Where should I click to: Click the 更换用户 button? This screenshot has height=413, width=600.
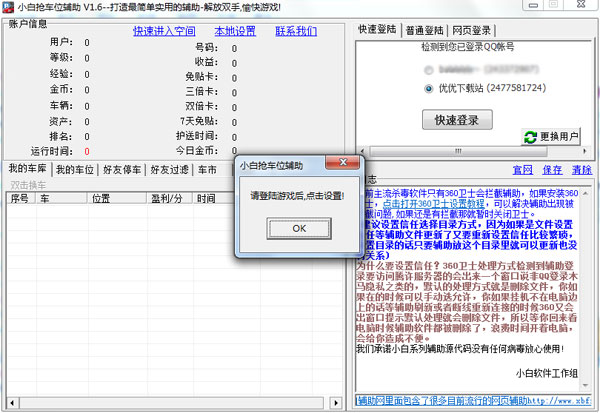551,137
